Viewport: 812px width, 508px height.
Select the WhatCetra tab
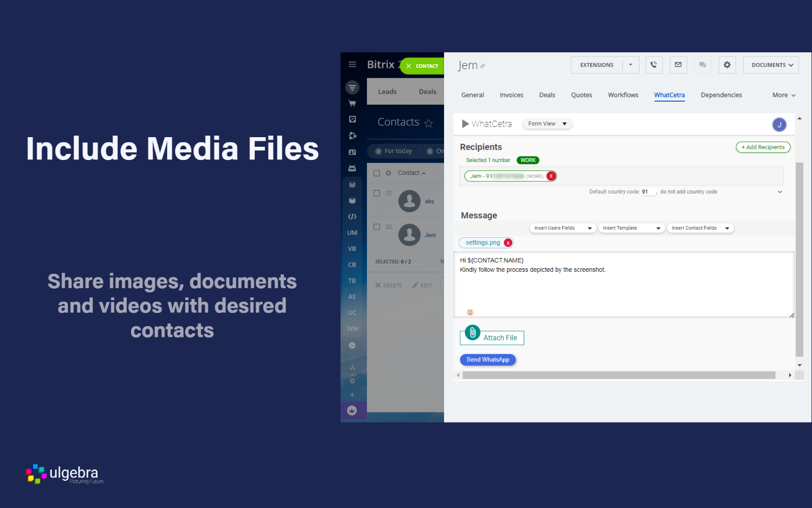[x=669, y=95]
